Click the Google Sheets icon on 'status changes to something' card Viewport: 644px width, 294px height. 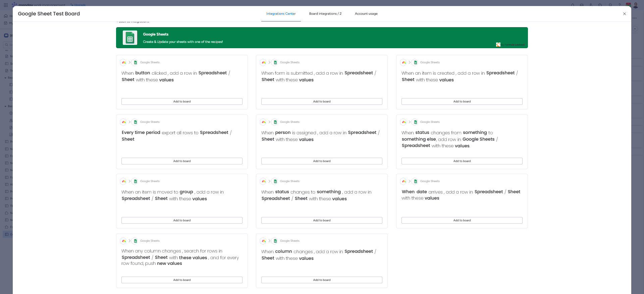275,181
